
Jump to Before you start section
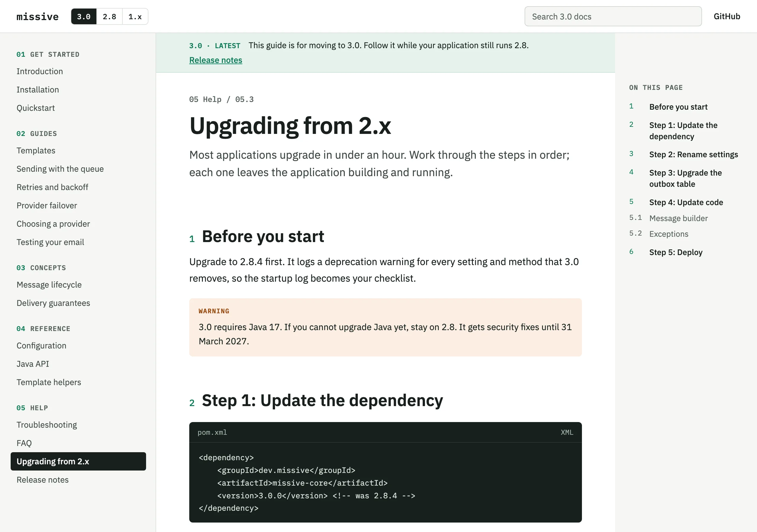point(678,107)
